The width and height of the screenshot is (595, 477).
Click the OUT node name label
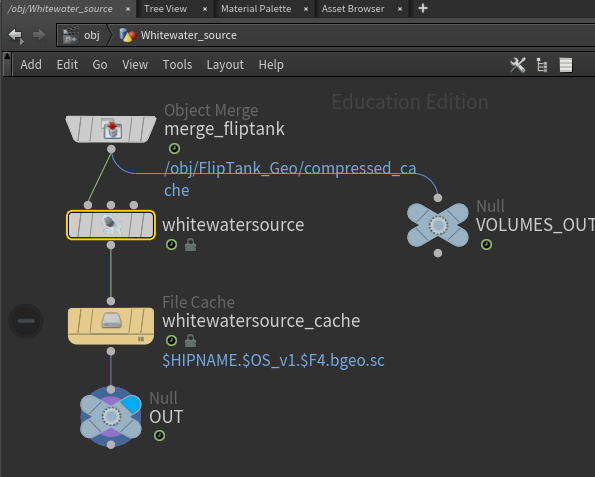point(166,417)
